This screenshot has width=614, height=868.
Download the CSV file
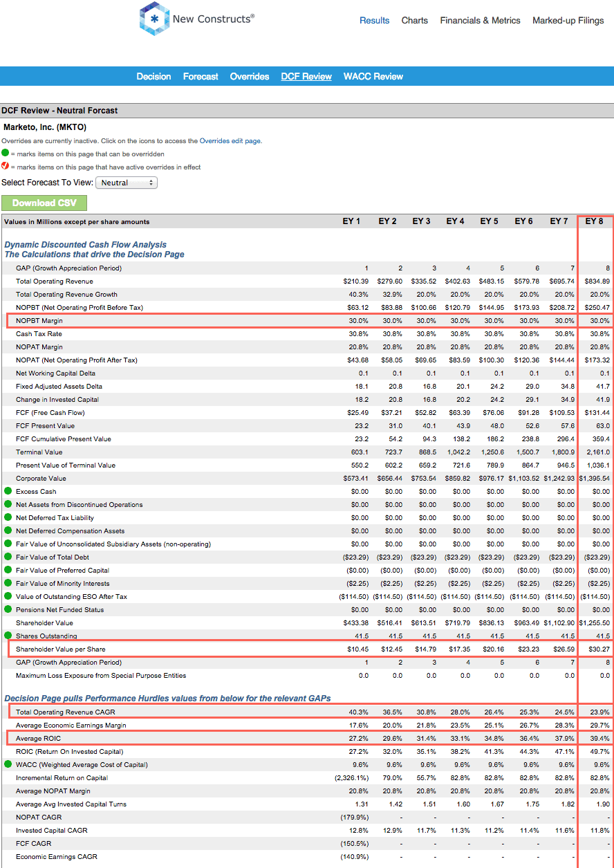point(44,203)
